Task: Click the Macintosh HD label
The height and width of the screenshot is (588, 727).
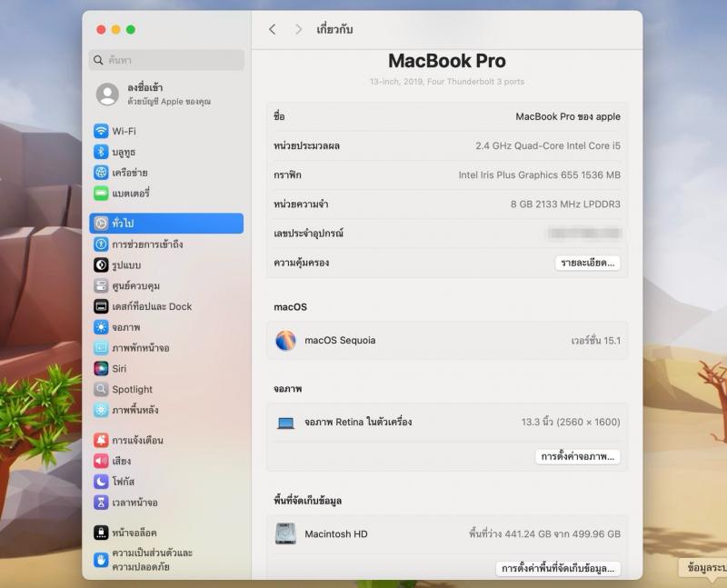Action: pyautogui.click(x=336, y=533)
